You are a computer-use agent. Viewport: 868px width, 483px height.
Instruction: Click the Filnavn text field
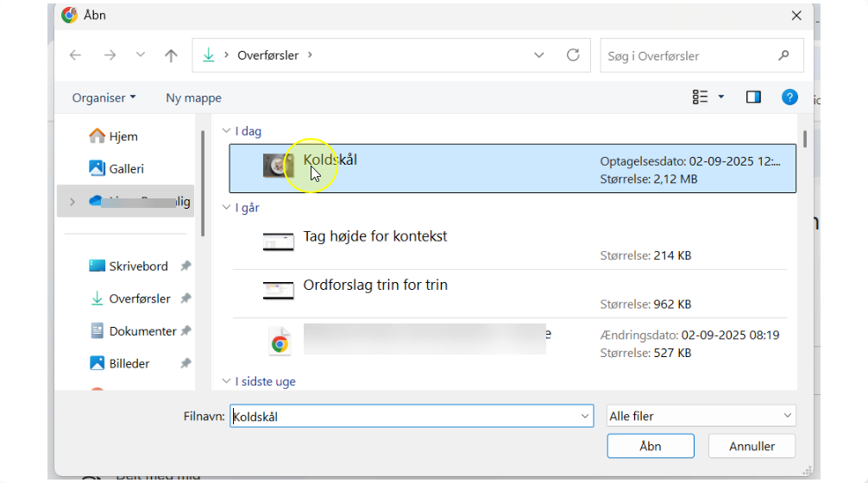click(x=406, y=416)
